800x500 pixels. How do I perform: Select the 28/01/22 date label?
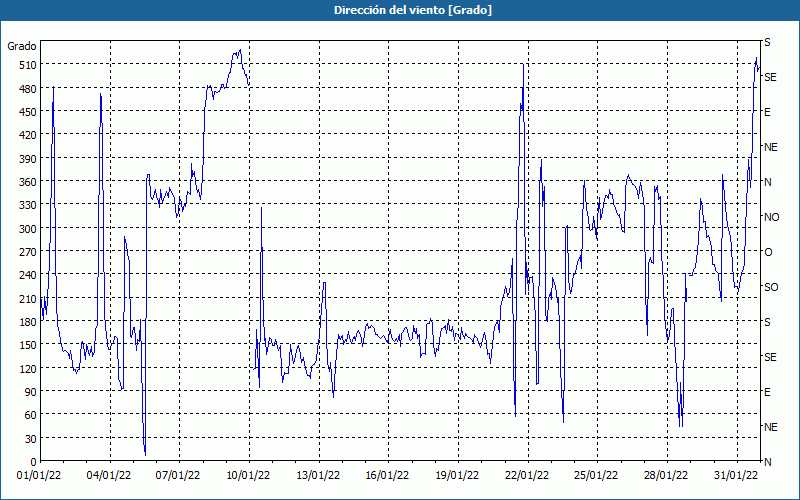(x=666, y=476)
